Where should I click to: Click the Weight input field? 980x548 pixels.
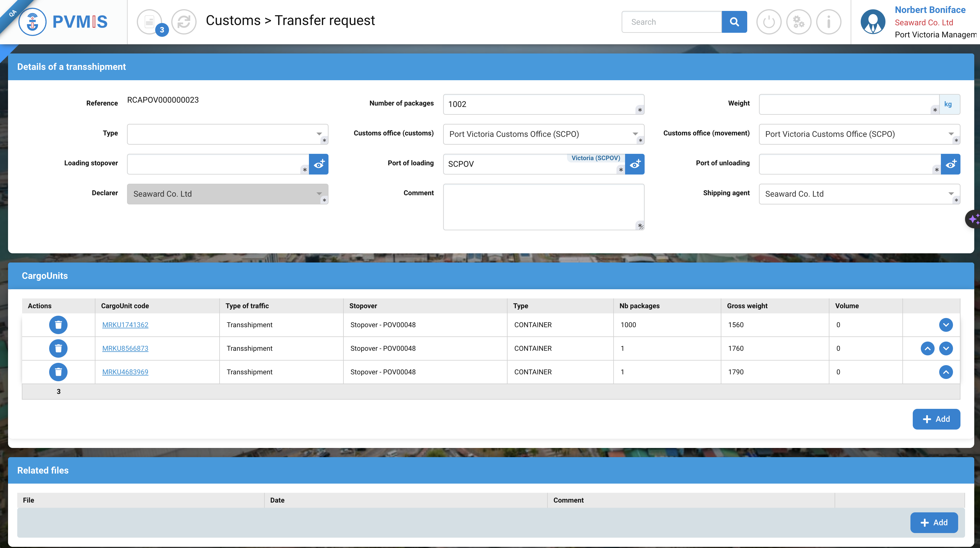click(845, 104)
